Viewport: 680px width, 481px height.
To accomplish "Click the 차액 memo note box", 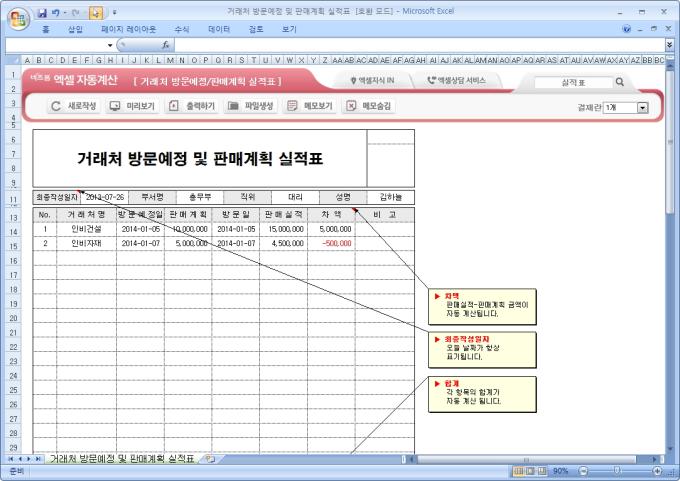I will coord(482,307).
